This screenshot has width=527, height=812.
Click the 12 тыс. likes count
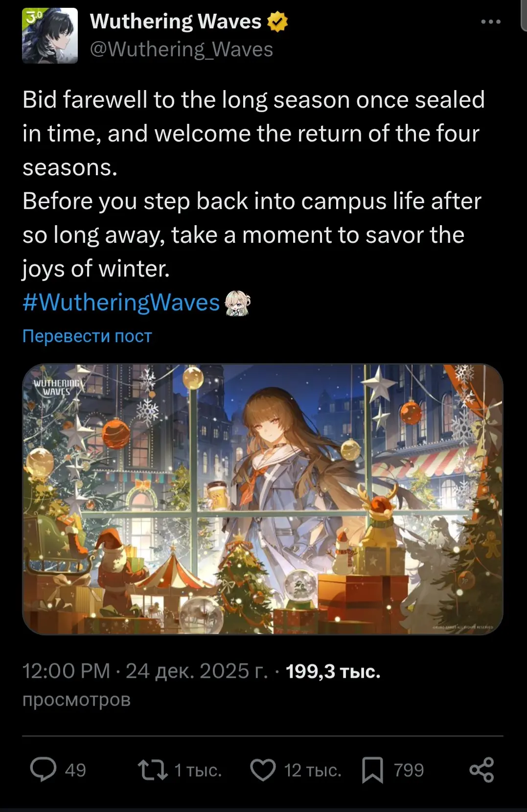(312, 770)
